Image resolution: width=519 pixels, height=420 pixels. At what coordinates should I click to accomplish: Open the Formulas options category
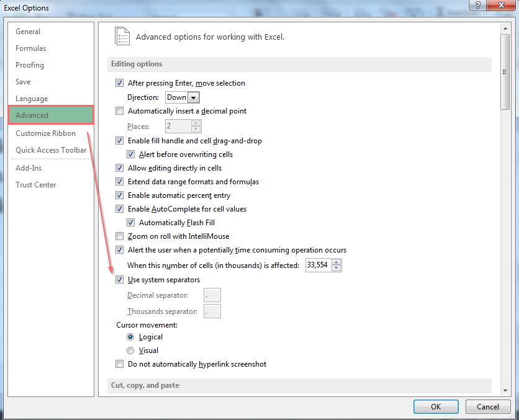(x=31, y=48)
